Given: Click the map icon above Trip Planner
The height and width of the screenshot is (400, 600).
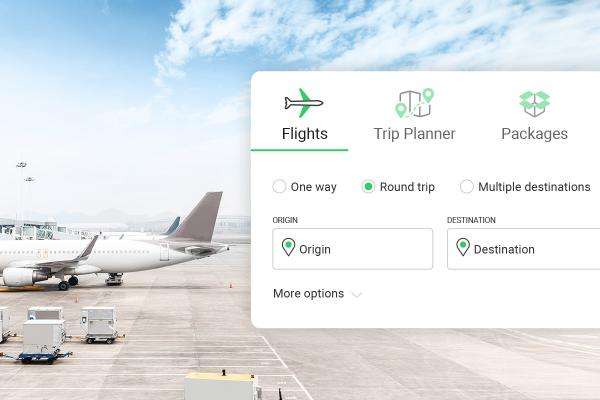Looking at the screenshot, I should [x=414, y=103].
